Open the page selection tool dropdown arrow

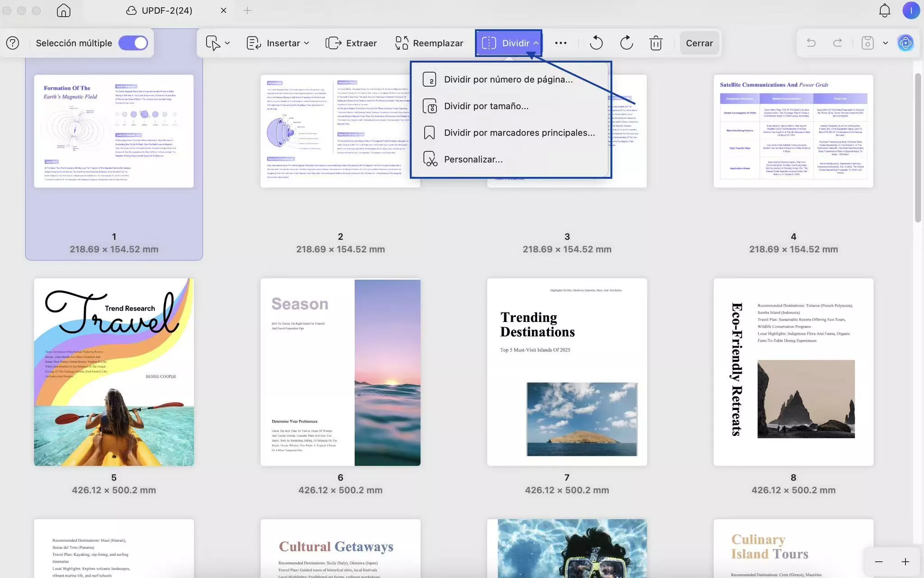[x=227, y=43]
